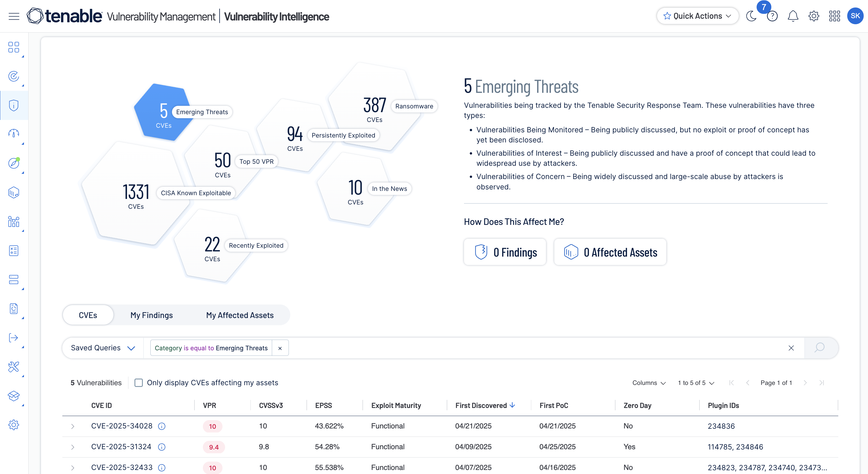Click the 0 Findings button
The width and height of the screenshot is (868, 474).
[505, 252]
